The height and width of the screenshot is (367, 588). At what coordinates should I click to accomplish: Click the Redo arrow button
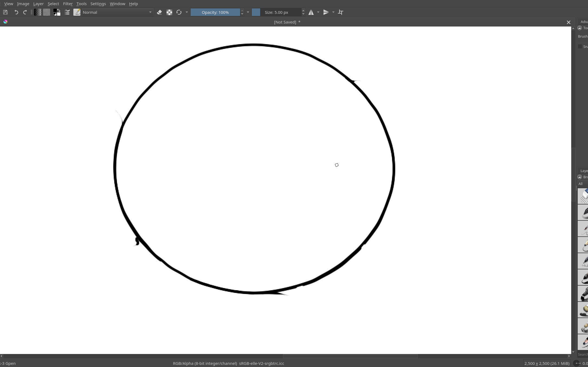[25, 12]
